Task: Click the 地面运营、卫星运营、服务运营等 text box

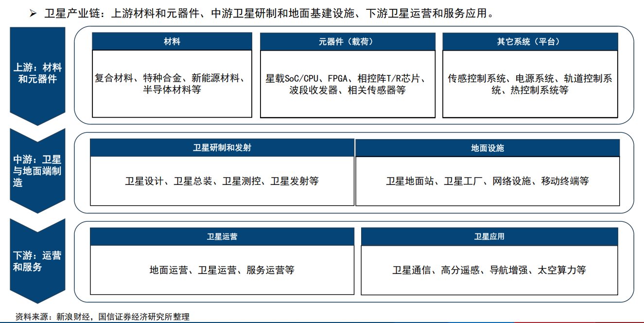Action: 222,270
